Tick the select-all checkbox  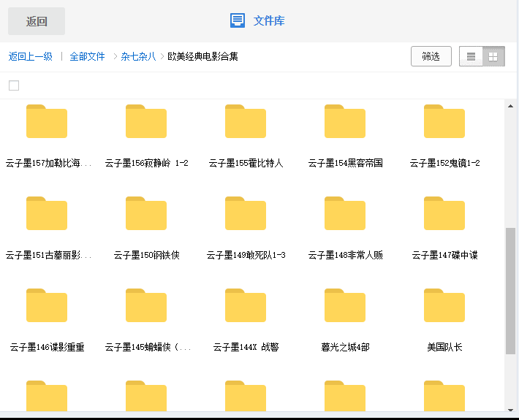click(x=14, y=85)
